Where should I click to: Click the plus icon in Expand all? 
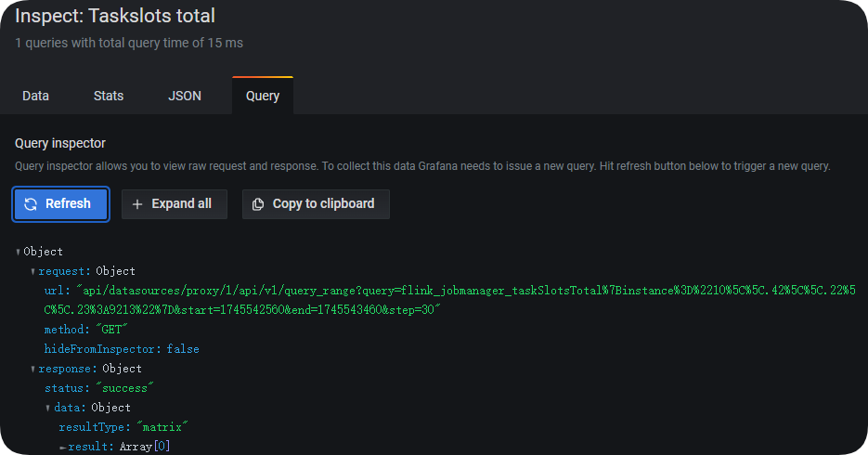pos(137,204)
